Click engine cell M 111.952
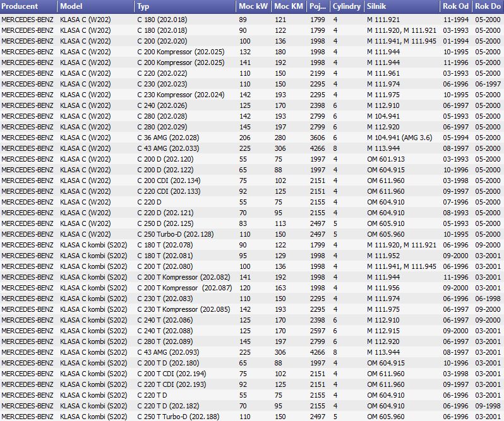The image size is (504, 421). click(x=383, y=256)
